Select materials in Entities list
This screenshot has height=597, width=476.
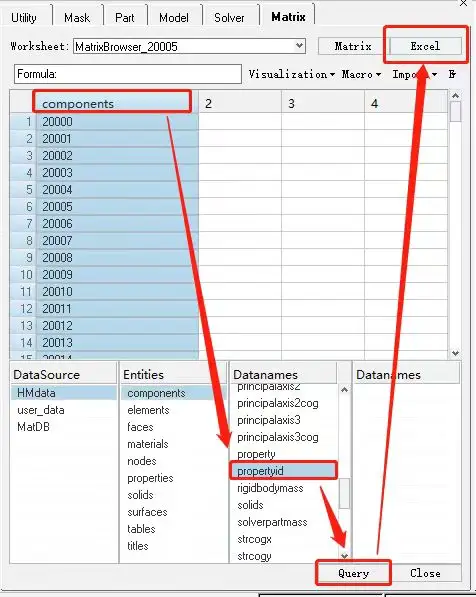(x=173, y=444)
